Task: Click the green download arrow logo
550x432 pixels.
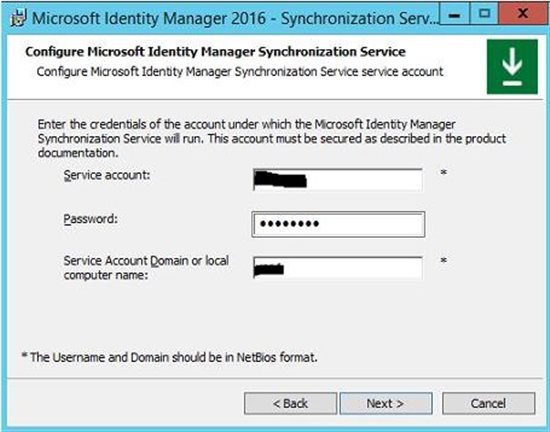Action: 512,67
